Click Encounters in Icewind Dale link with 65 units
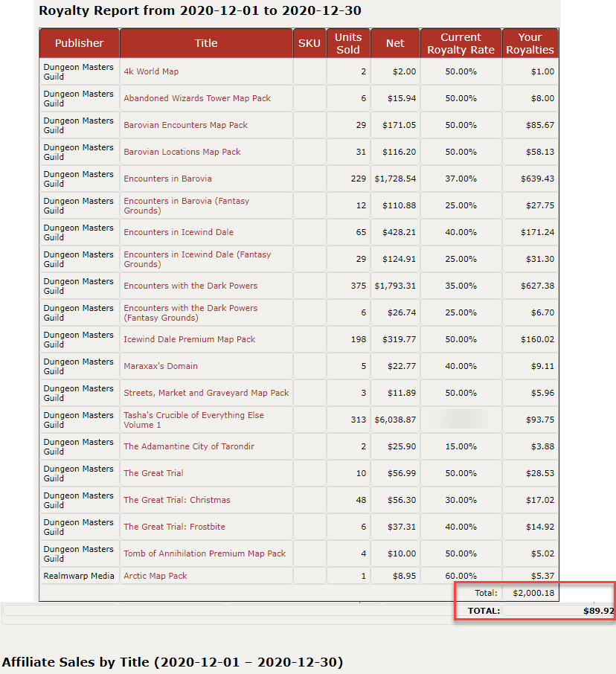The width and height of the screenshot is (616, 674). (179, 232)
